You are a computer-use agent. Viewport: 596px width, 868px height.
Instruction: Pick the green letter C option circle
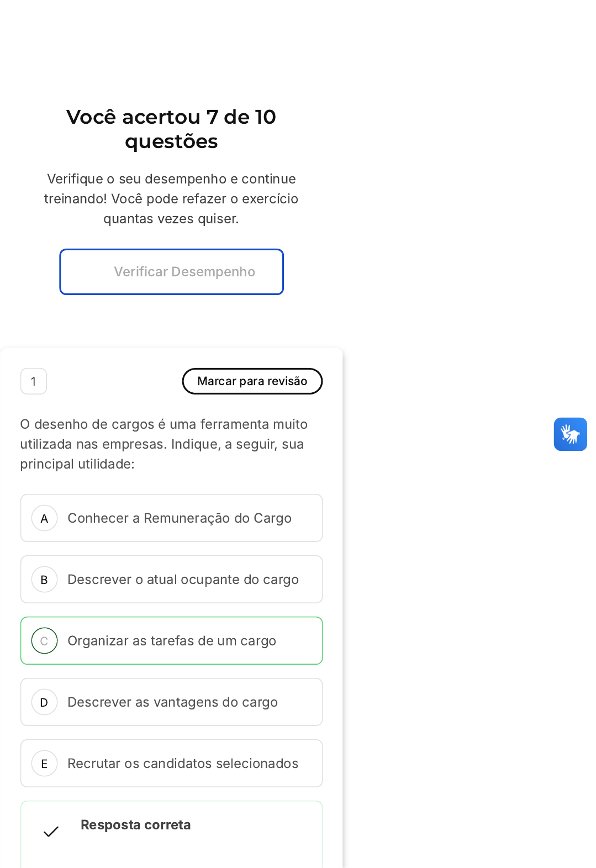click(45, 641)
